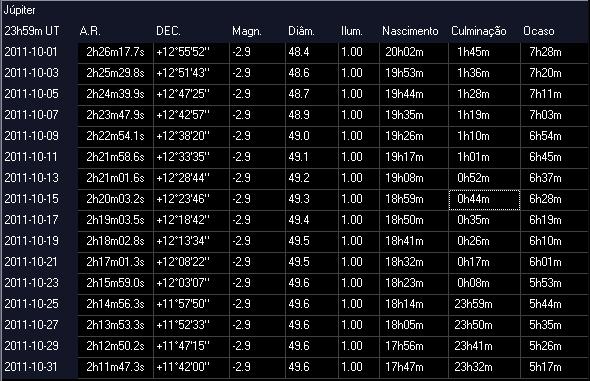590x381 pixels.
Task: Click the Júpiter title text
Action: click(x=20, y=10)
